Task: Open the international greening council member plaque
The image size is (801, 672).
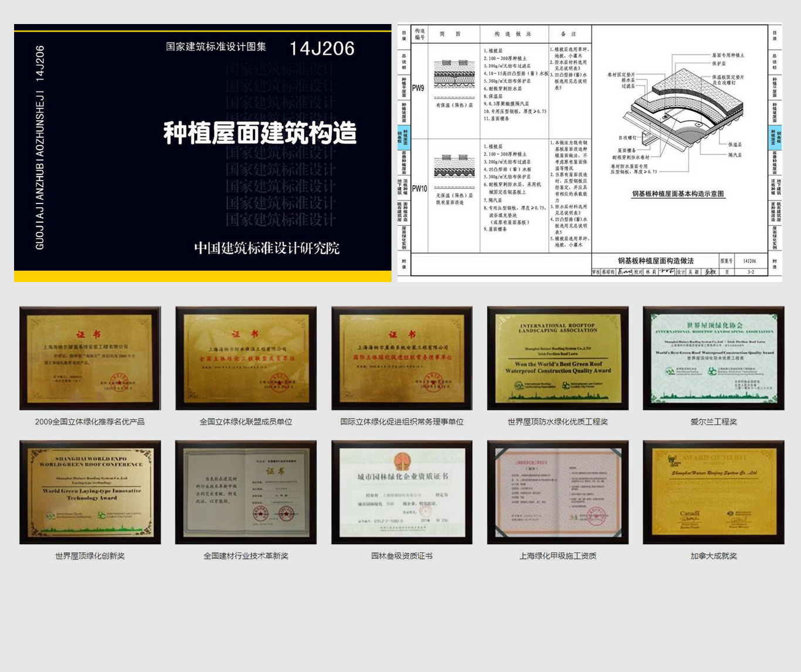Action: click(x=402, y=358)
